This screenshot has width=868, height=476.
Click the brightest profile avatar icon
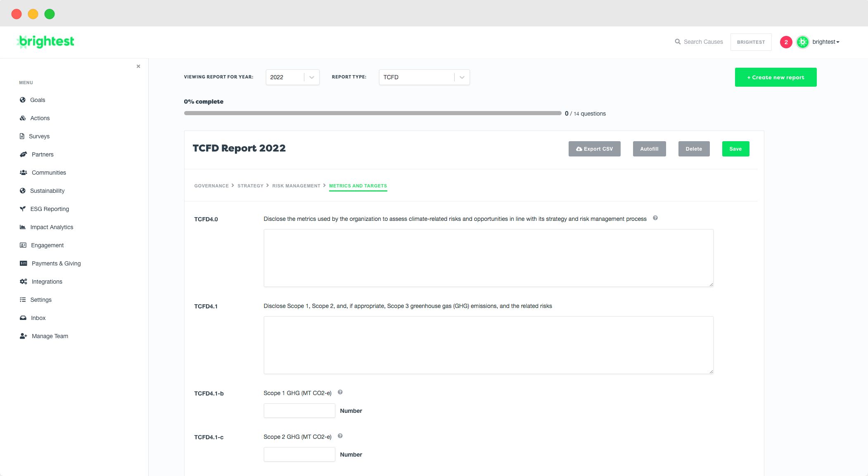803,42
